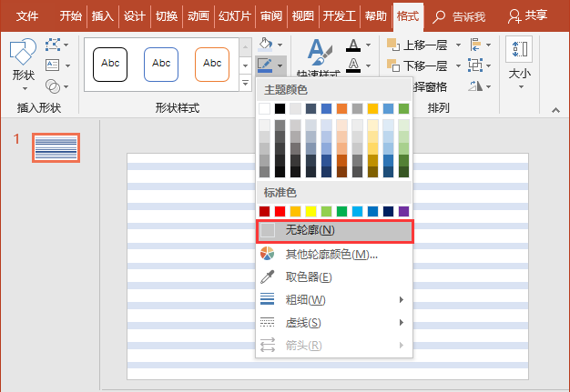
Task: Pick the standard red color swatch
Action: pyautogui.click(x=280, y=211)
